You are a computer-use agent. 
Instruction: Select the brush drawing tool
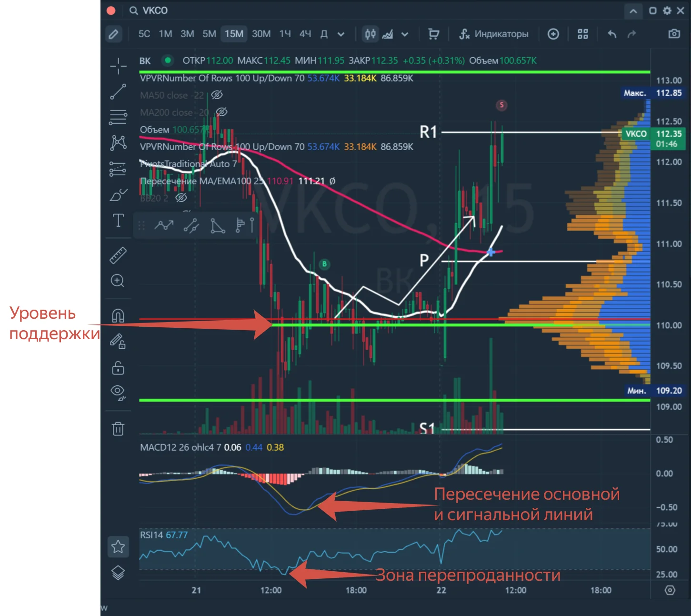click(118, 194)
